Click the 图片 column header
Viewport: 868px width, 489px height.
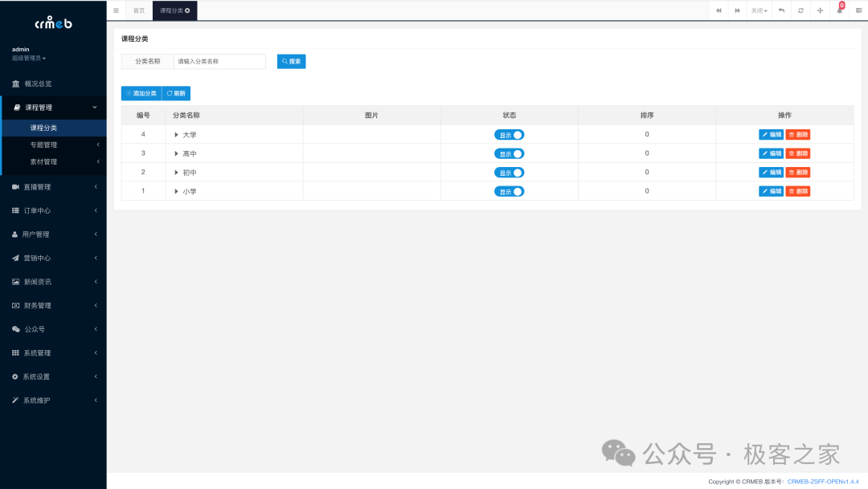pyautogui.click(x=371, y=115)
